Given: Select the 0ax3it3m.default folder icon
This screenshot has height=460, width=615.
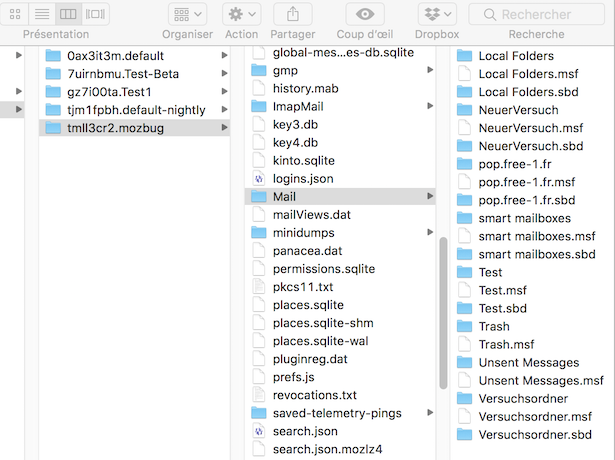Looking at the screenshot, I should (53, 56).
